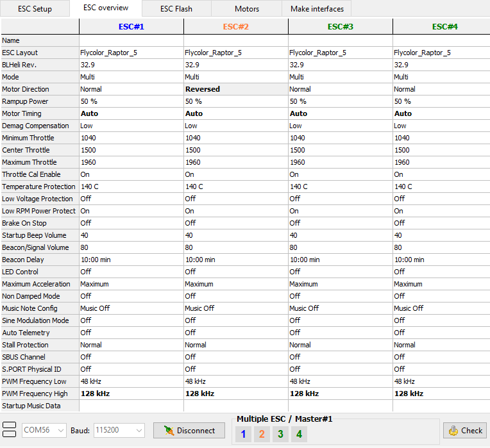The height and width of the screenshot is (448, 490).
Task: Click ESC#1 PWM Frequency High 128 kHz
Action: [x=131, y=394]
